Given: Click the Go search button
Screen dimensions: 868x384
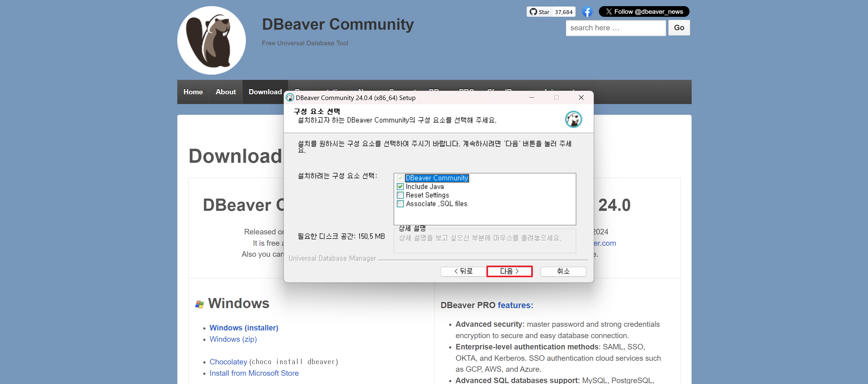Looking at the screenshot, I should tap(679, 28).
